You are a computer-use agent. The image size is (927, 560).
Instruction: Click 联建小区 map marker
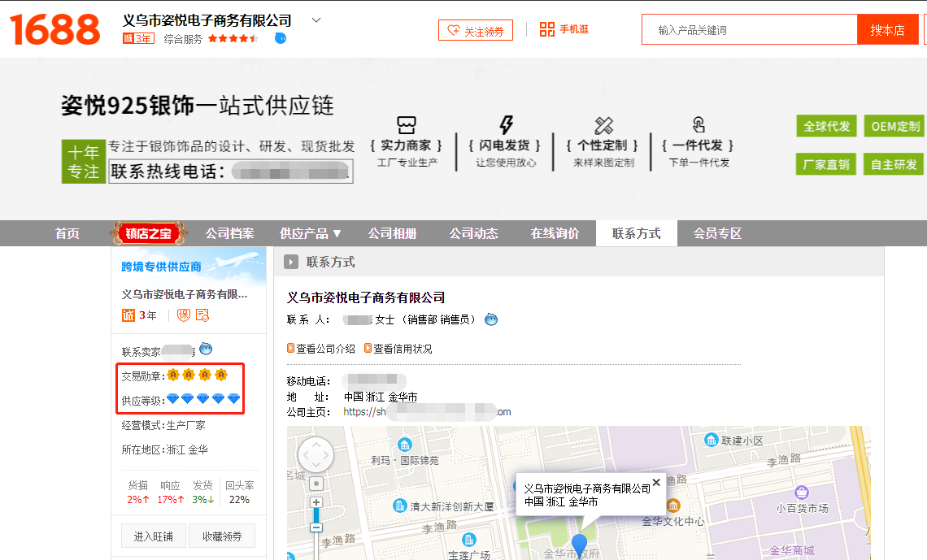(x=712, y=440)
